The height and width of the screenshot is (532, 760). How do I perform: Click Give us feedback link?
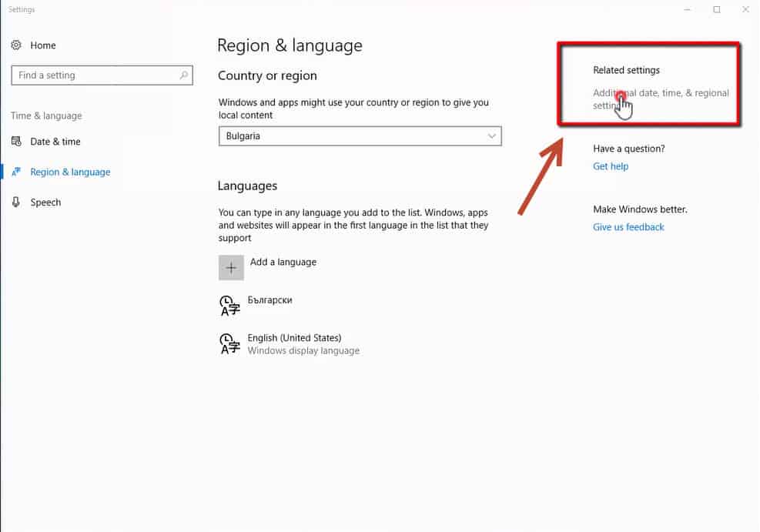(628, 227)
